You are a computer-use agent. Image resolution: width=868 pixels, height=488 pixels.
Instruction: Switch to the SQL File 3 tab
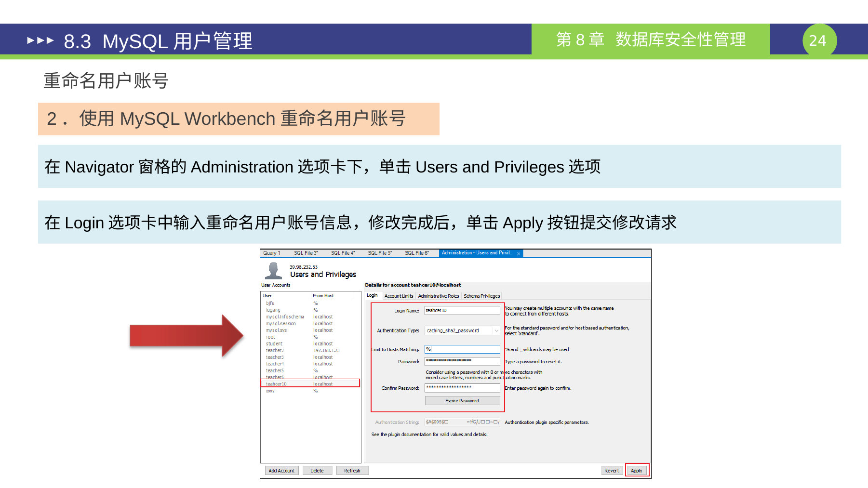306,253
